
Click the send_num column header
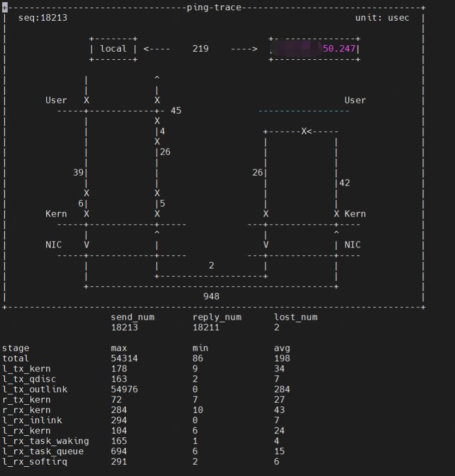coord(132,317)
